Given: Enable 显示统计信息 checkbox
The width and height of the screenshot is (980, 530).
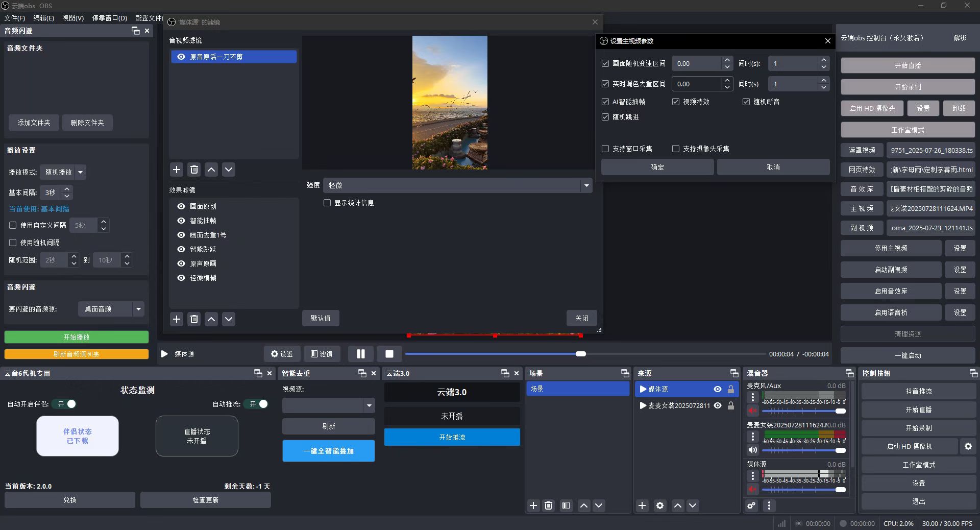Looking at the screenshot, I should coord(327,203).
